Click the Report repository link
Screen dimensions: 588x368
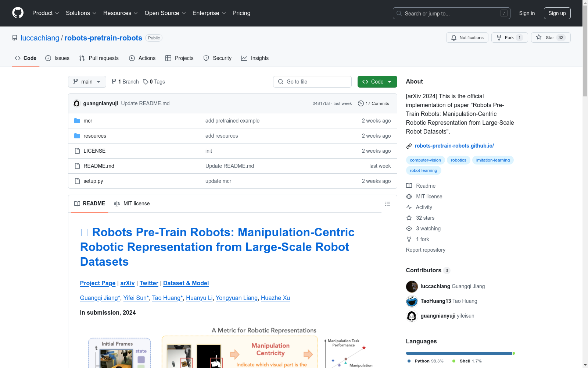coord(426,250)
